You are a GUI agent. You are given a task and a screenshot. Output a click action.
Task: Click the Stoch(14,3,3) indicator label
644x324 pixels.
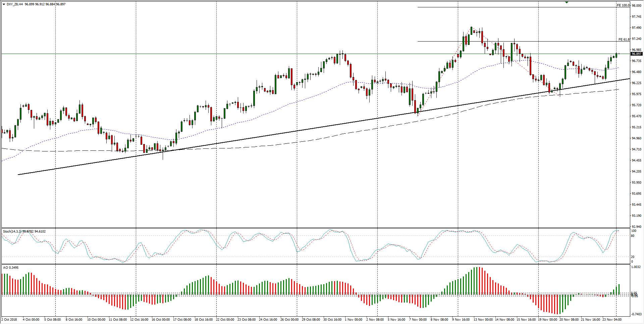point(12,232)
